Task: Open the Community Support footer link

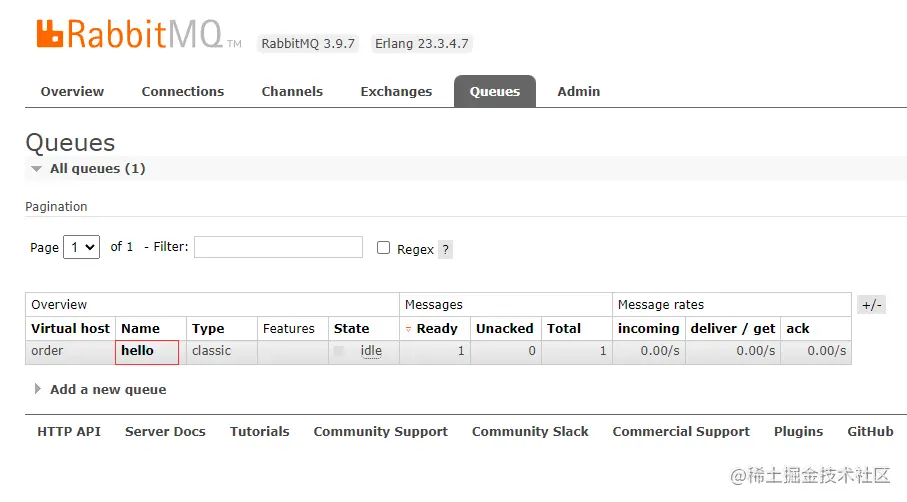Action: [381, 431]
